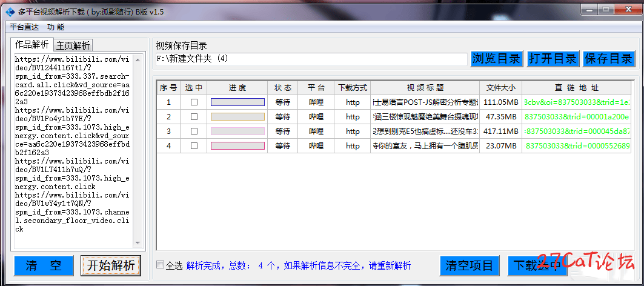644x286 pixels.
Task: Select the 47.35MB file size cell
Action: click(500, 117)
